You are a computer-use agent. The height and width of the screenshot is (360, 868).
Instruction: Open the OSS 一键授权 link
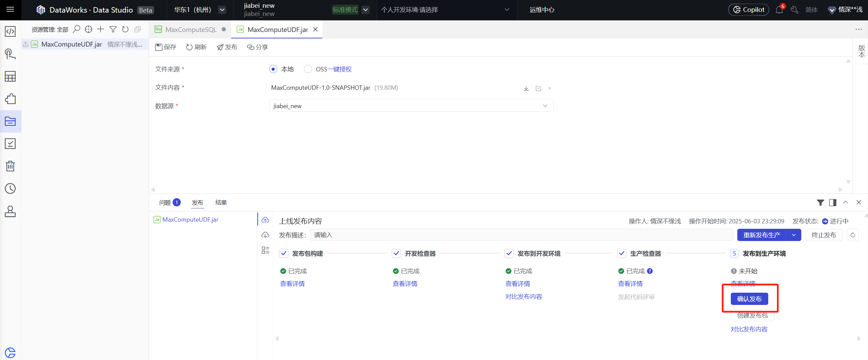click(x=339, y=69)
